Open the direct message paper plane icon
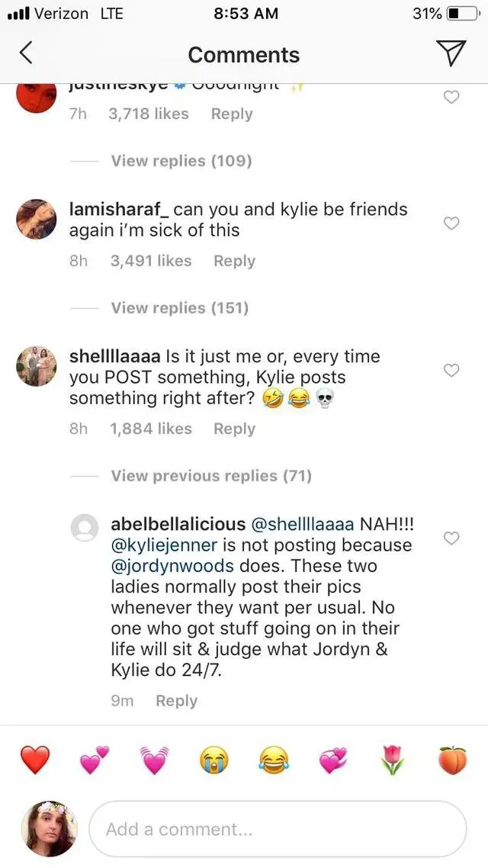The image size is (488, 868). pos(451,53)
